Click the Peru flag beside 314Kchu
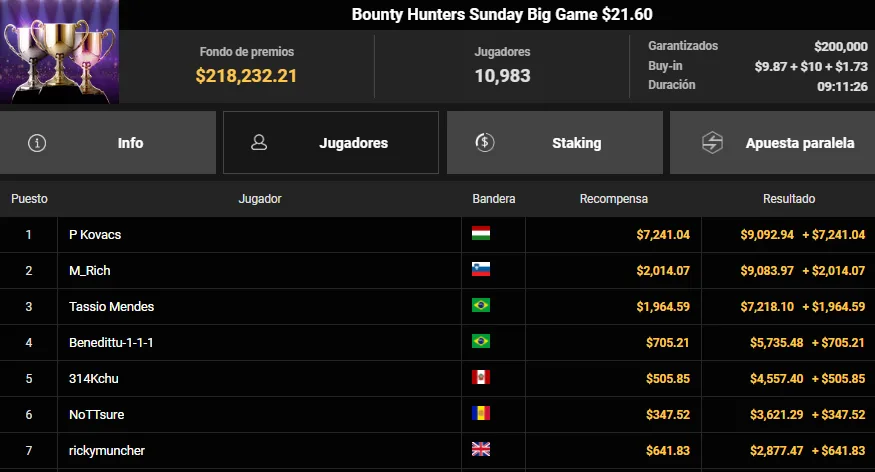Viewport: 875px width, 472px height. tap(480, 378)
